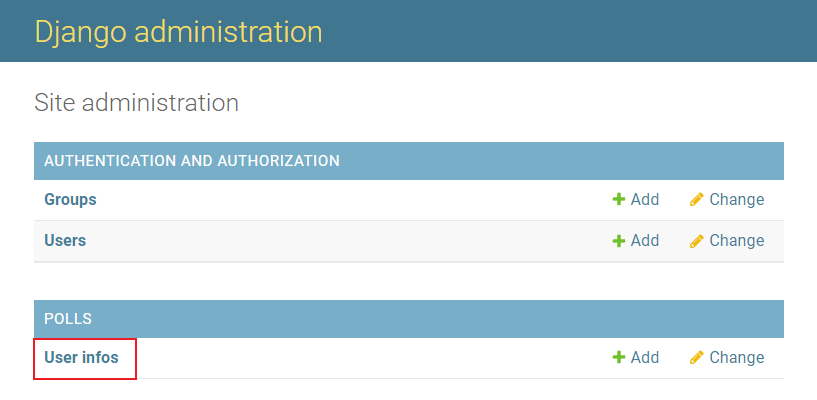Image resolution: width=817 pixels, height=400 pixels.
Task: Open the Users model link
Action: pos(65,241)
